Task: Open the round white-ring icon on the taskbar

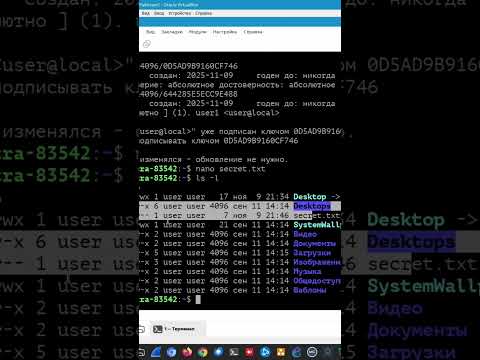Action: tap(312, 352)
